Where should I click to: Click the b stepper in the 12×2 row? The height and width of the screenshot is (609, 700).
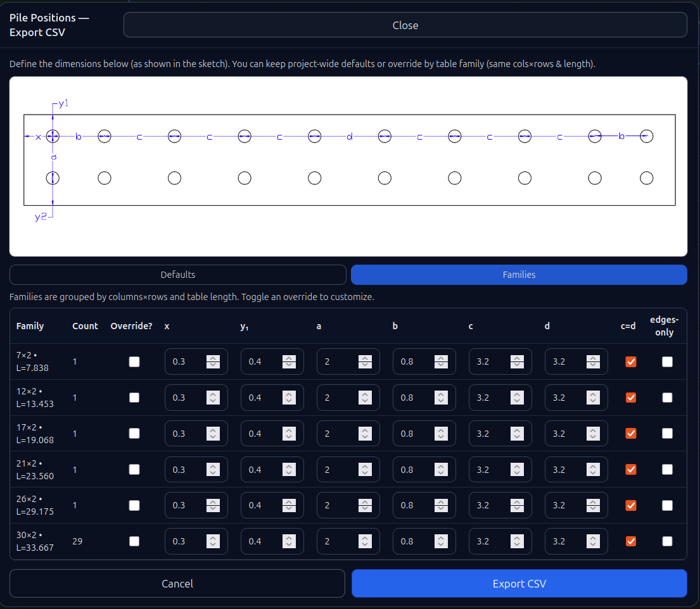coord(442,398)
